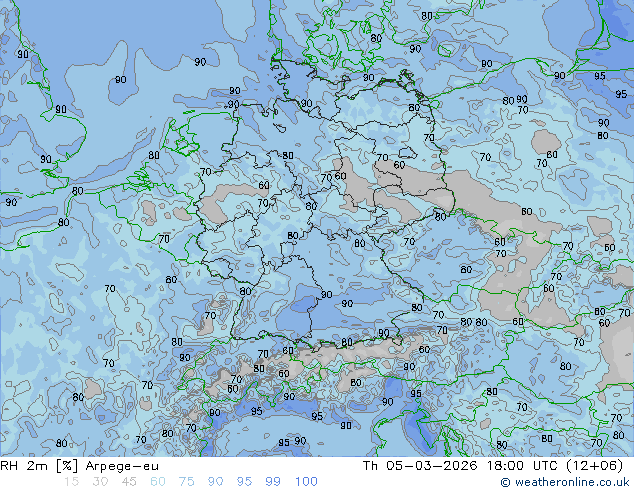Click the 'Th 05-03-2026' date text

coord(420,466)
